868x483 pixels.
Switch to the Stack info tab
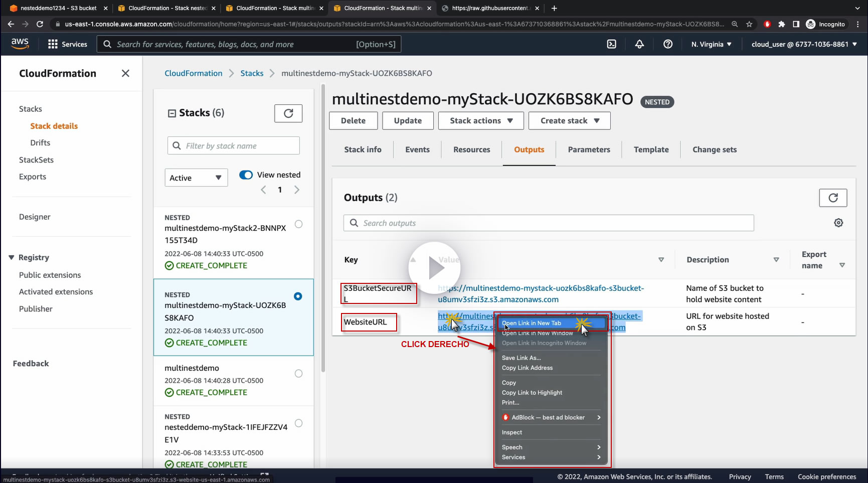[x=363, y=149]
